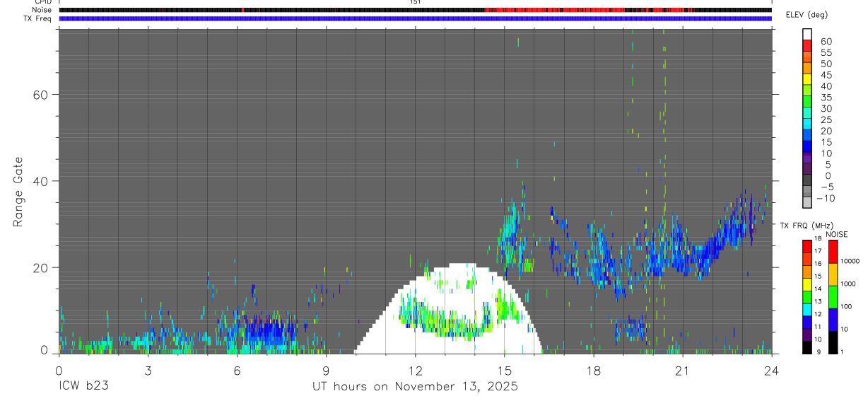This screenshot has height=401, width=868.
Task: Select green TX FRQ swatch between 13 and 14
Action: pos(807,296)
